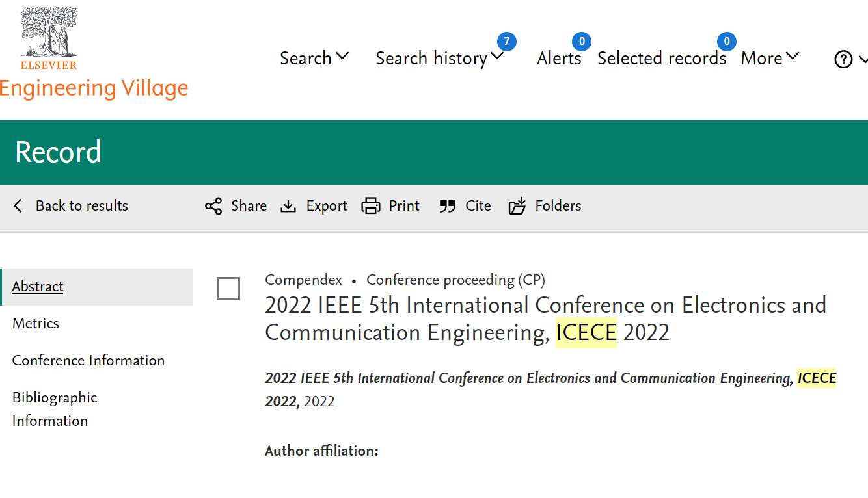This screenshot has width=868, height=498.
Task: Click the Share button label
Action: [x=249, y=206]
